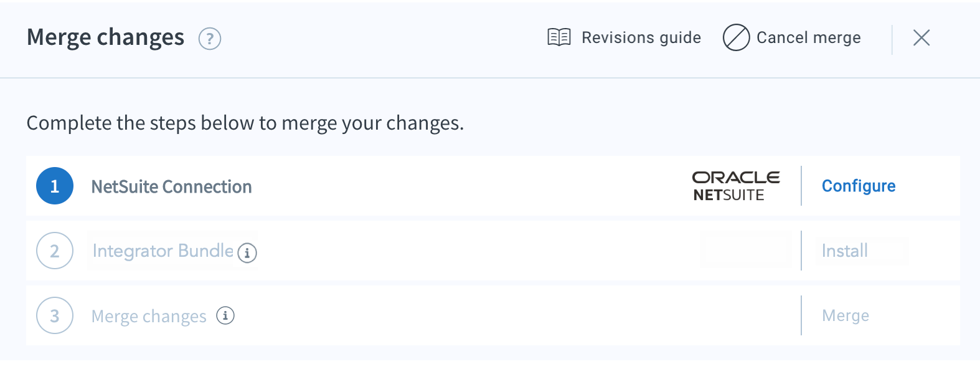Click the Revisions guide book icon

pyautogui.click(x=559, y=37)
